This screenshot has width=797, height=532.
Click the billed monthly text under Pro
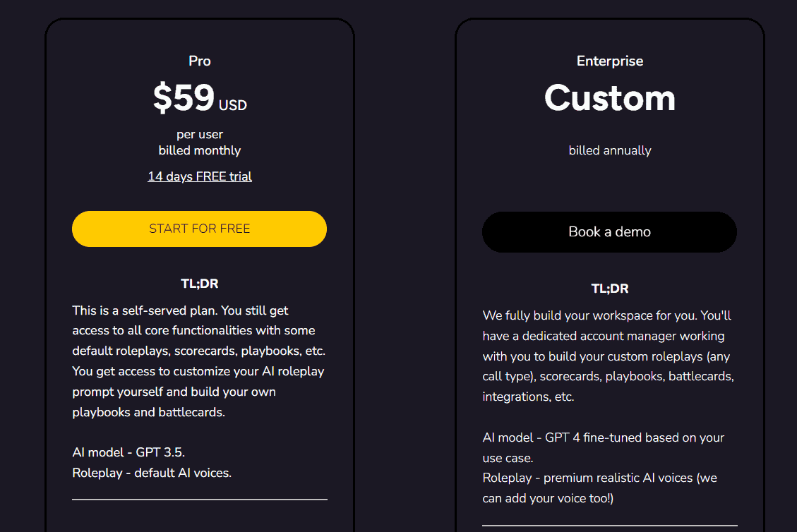pyautogui.click(x=200, y=150)
